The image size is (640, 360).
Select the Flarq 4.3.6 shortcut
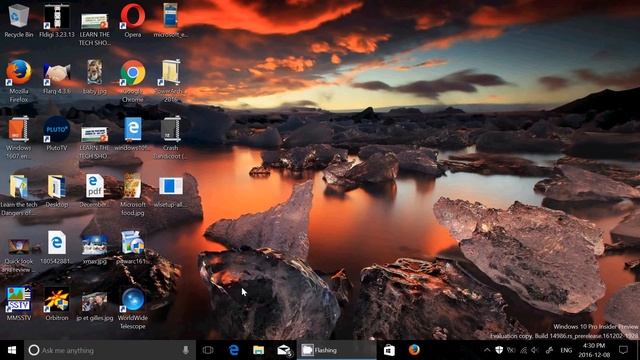point(57,78)
